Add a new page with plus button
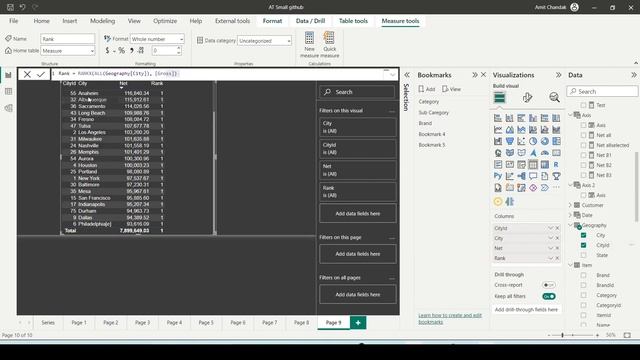Image resolution: width=640 pixels, height=360 pixels. pyautogui.click(x=358, y=322)
